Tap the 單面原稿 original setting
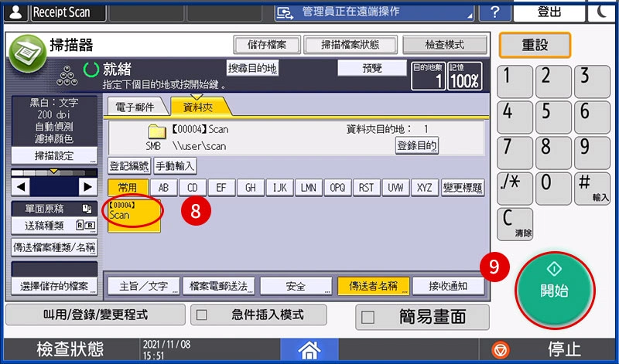 (x=54, y=209)
